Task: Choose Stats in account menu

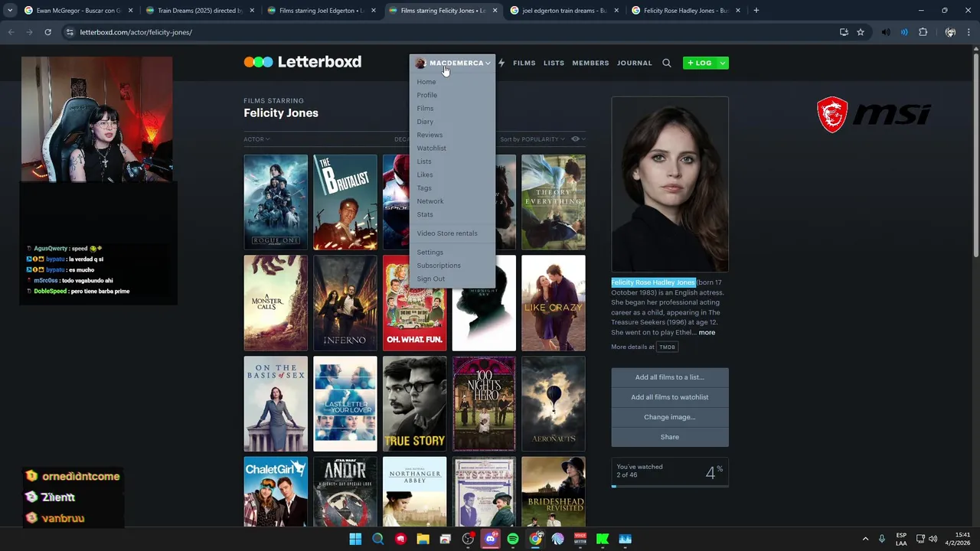Action: coord(425,214)
